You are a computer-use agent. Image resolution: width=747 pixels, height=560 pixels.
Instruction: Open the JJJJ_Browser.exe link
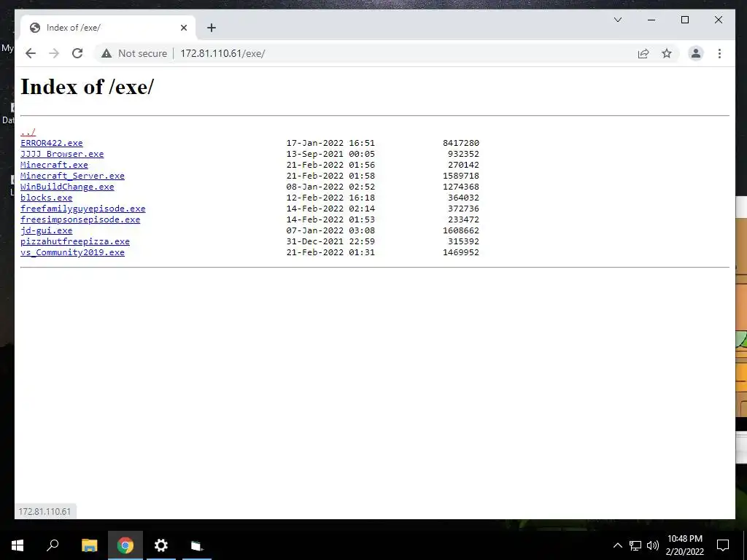(62, 154)
